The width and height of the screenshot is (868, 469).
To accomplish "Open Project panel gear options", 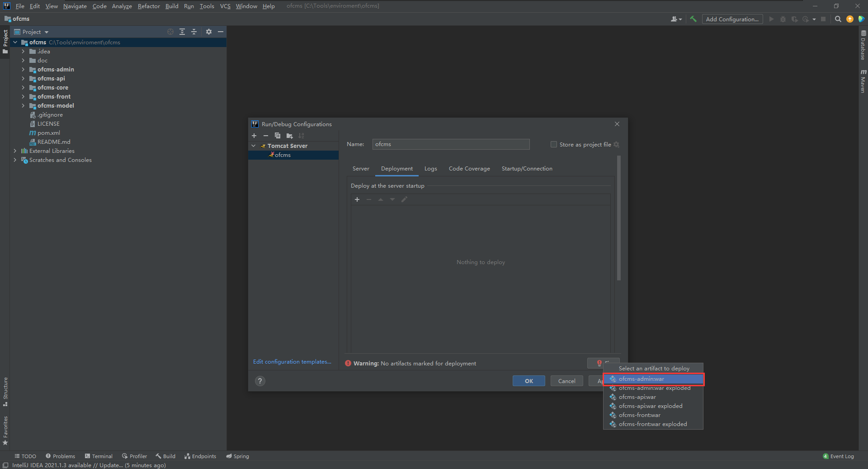I will 209,32.
